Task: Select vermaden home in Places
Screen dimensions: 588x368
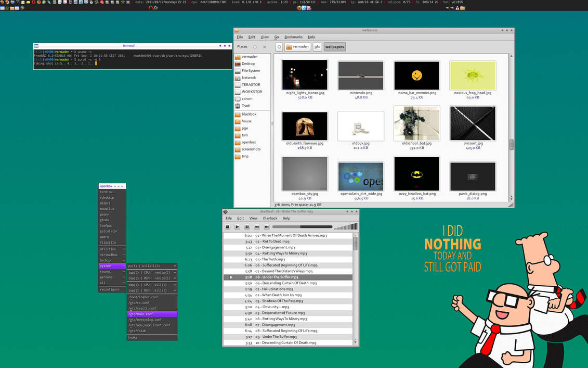Action: point(252,57)
